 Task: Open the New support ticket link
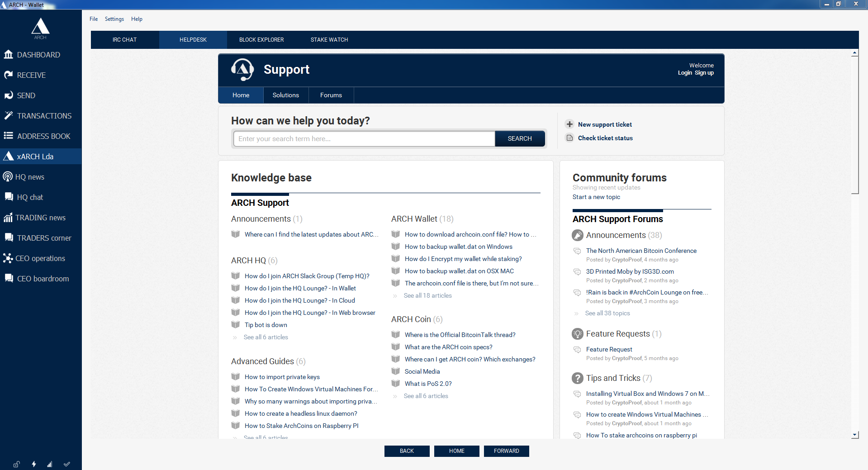click(605, 124)
